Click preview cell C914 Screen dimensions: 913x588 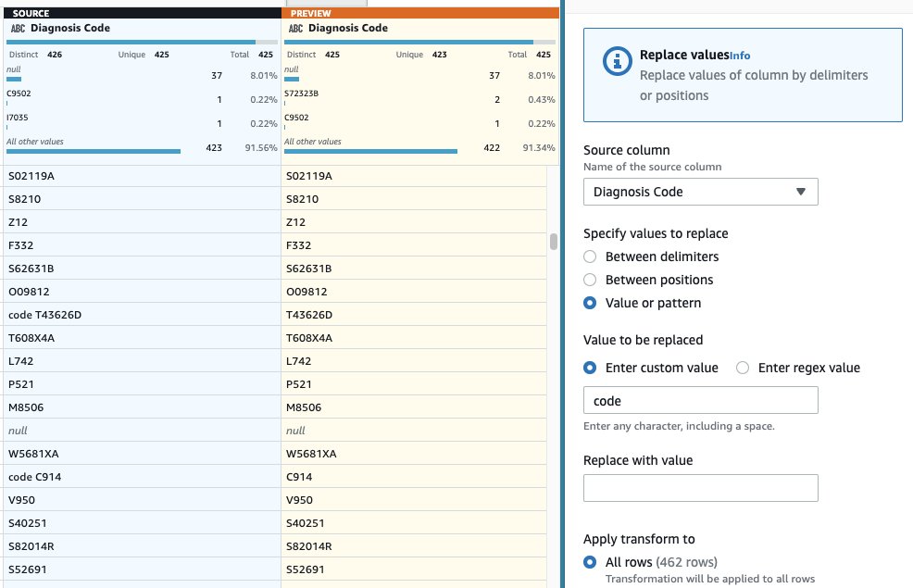pos(414,477)
